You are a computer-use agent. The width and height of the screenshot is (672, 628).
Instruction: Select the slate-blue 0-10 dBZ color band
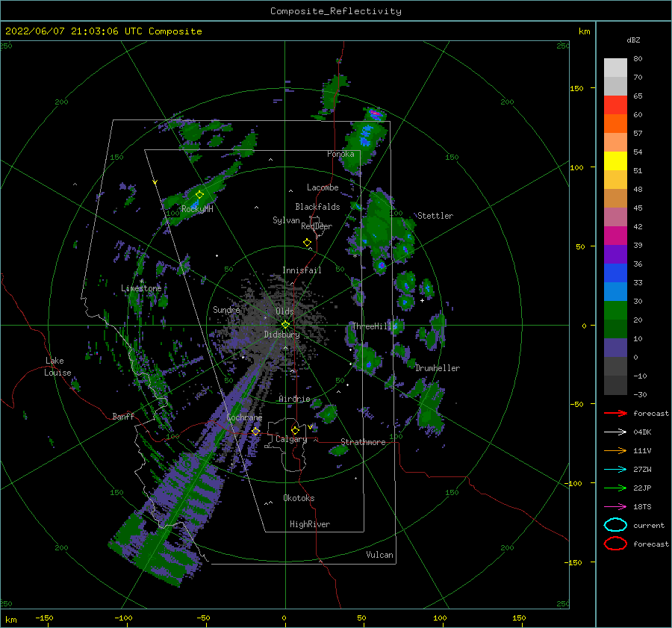(x=615, y=348)
